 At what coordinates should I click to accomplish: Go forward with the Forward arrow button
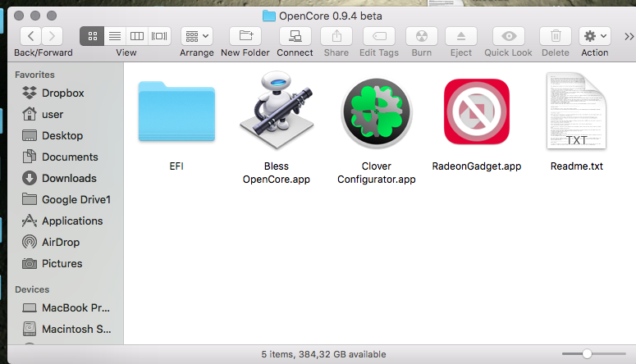[52, 36]
